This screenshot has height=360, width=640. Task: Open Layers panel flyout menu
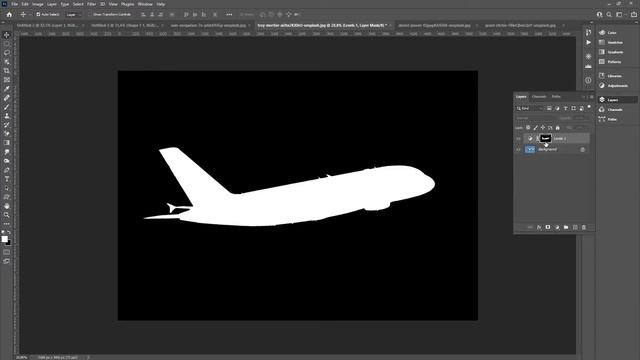pyautogui.click(x=591, y=97)
